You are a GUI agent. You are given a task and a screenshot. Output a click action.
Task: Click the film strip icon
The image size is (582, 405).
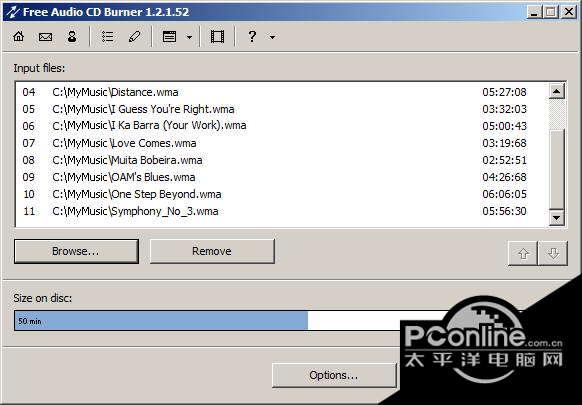pos(217,36)
